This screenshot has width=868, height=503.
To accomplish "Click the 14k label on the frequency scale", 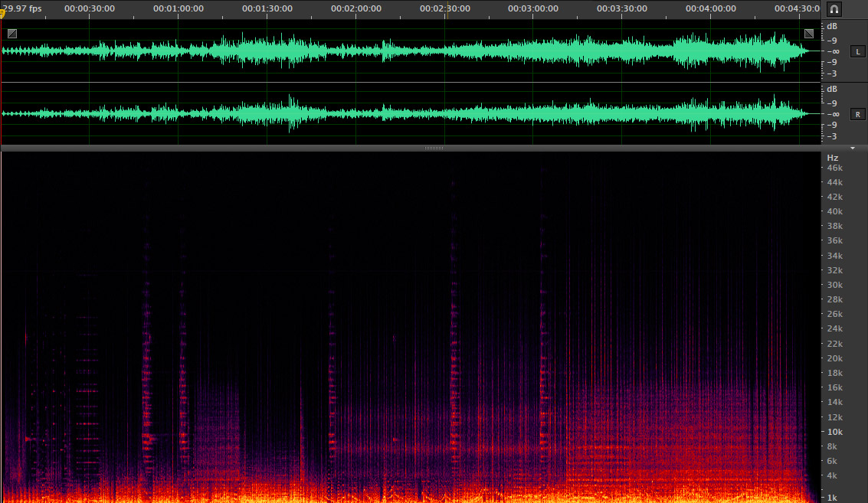I will [835, 402].
